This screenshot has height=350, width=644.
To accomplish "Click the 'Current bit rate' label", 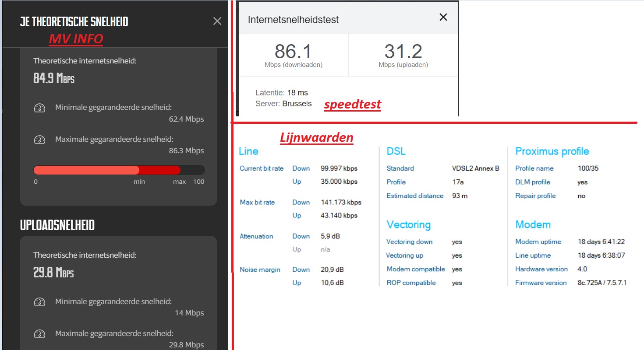I will click(262, 168).
